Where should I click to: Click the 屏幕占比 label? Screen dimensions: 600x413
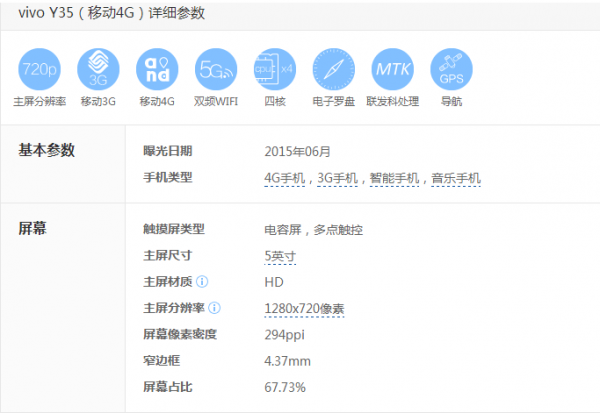(168, 387)
